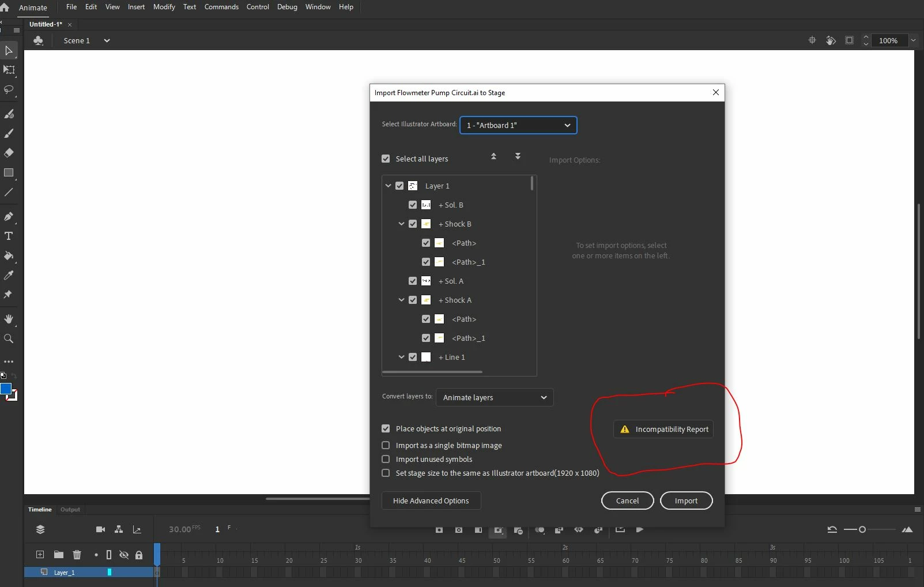
Task: Select the Zoom magnifier tool
Action: pyautogui.click(x=9, y=338)
